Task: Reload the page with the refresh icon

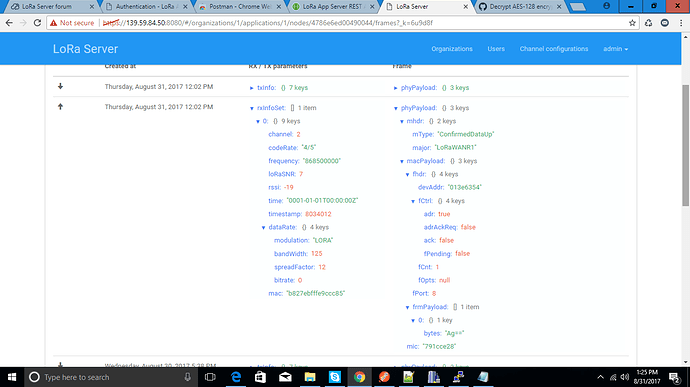Action: pyautogui.click(x=37, y=23)
